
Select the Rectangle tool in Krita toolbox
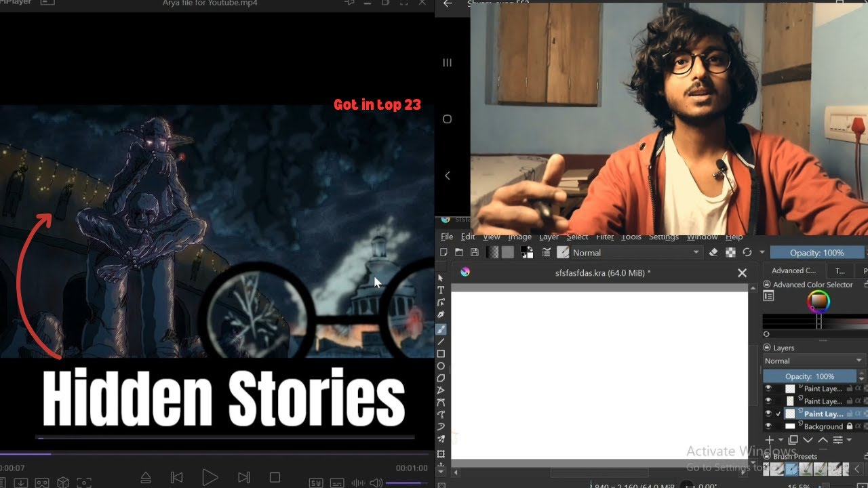coord(441,354)
